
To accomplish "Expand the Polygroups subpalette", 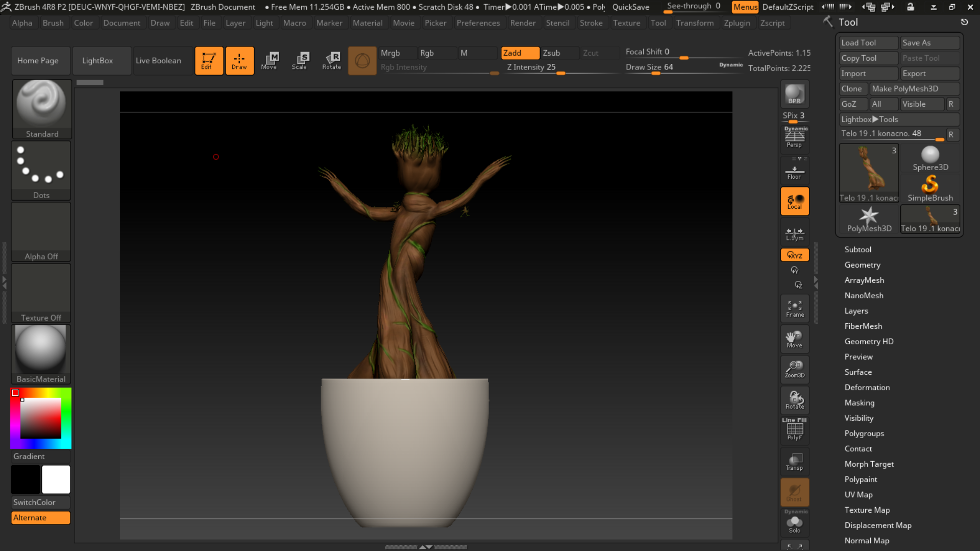I will pyautogui.click(x=864, y=434).
